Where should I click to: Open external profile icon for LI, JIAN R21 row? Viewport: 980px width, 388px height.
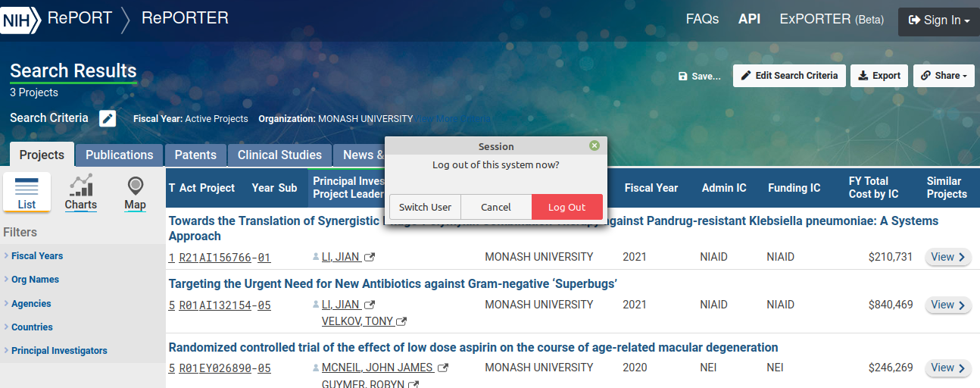click(x=370, y=258)
